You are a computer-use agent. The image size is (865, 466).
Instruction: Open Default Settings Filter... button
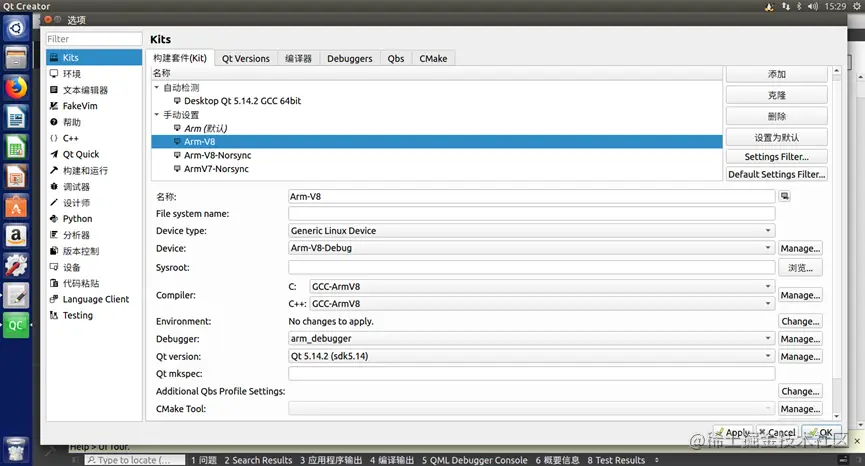pyautogui.click(x=776, y=174)
